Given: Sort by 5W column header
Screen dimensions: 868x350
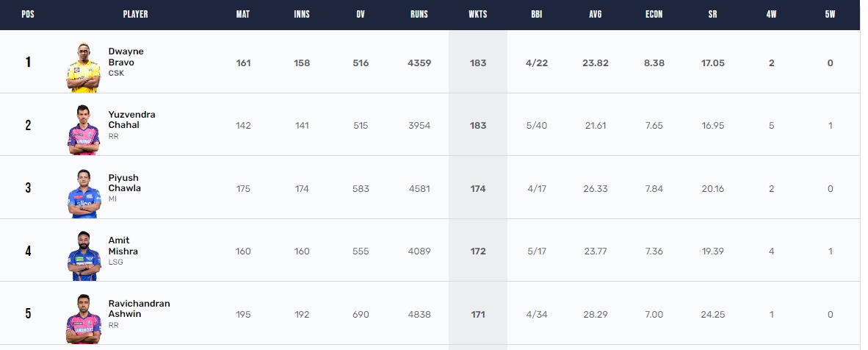Looking at the screenshot, I should coord(830,15).
